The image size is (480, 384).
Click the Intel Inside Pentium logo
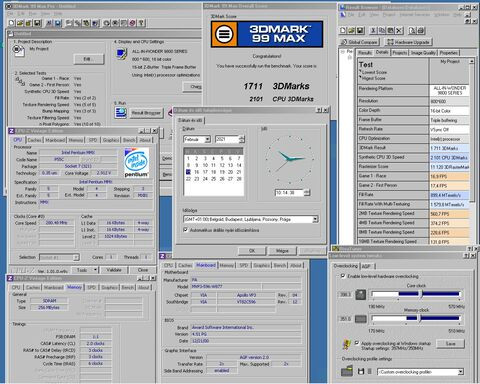(x=136, y=162)
